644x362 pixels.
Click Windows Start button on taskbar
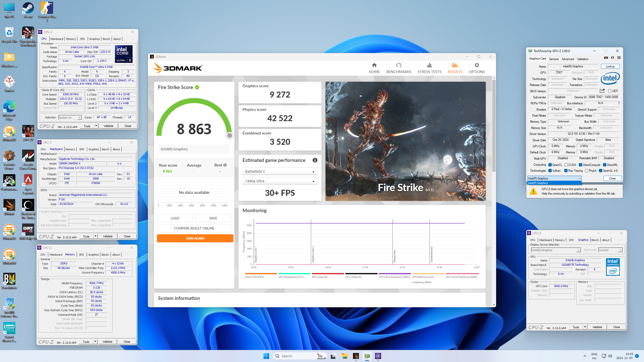266,356
